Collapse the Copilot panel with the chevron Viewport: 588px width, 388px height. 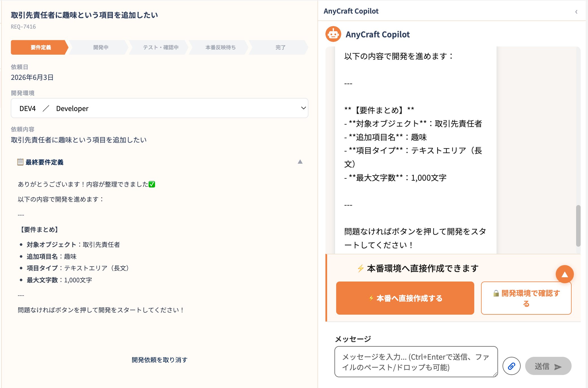(x=576, y=12)
